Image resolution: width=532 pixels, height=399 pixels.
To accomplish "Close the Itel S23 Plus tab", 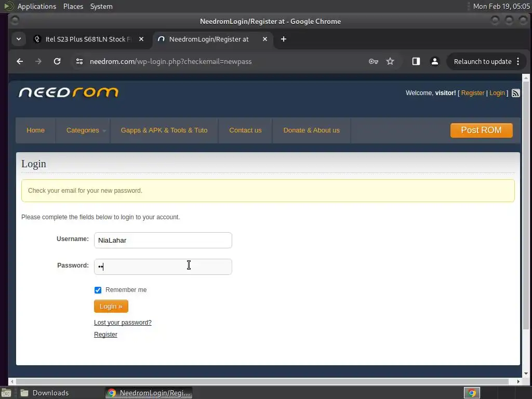I will 141,39.
